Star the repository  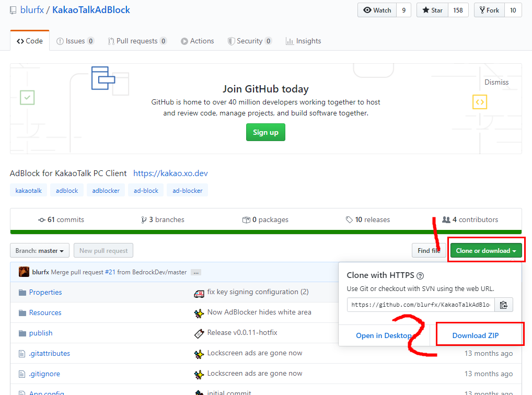coord(433,10)
